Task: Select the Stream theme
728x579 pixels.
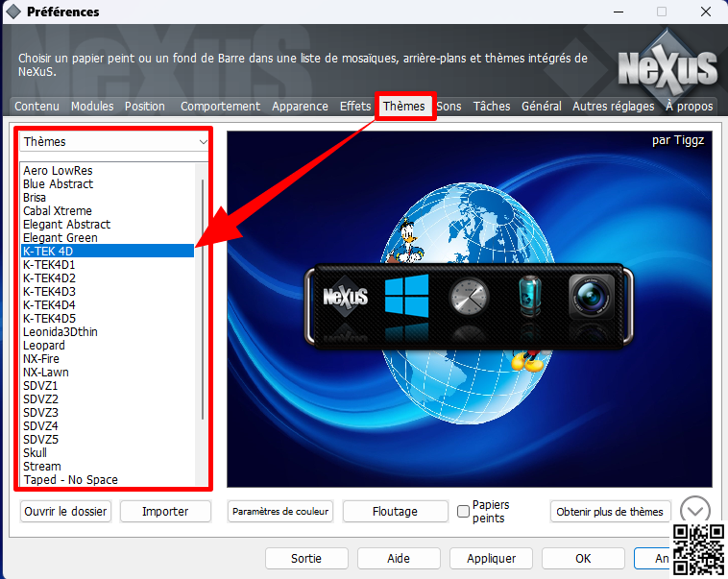Action: pyautogui.click(x=108, y=467)
